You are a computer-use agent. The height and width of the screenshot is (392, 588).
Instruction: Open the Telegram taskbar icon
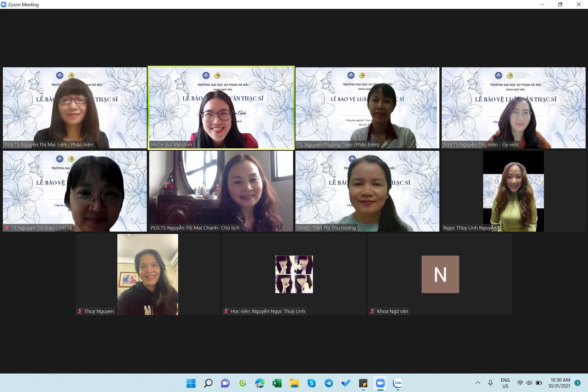point(329,383)
